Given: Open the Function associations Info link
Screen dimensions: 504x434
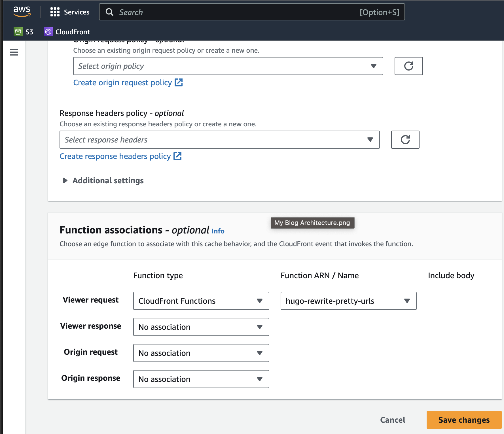Looking at the screenshot, I should coord(218,231).
